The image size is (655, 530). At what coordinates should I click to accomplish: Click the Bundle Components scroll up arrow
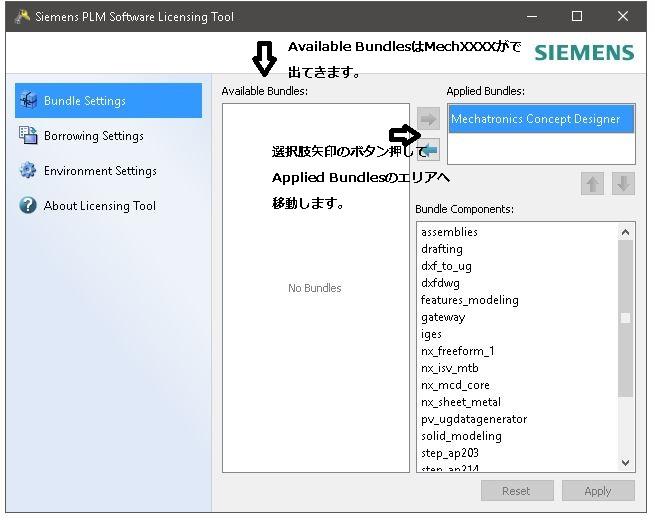625,232
